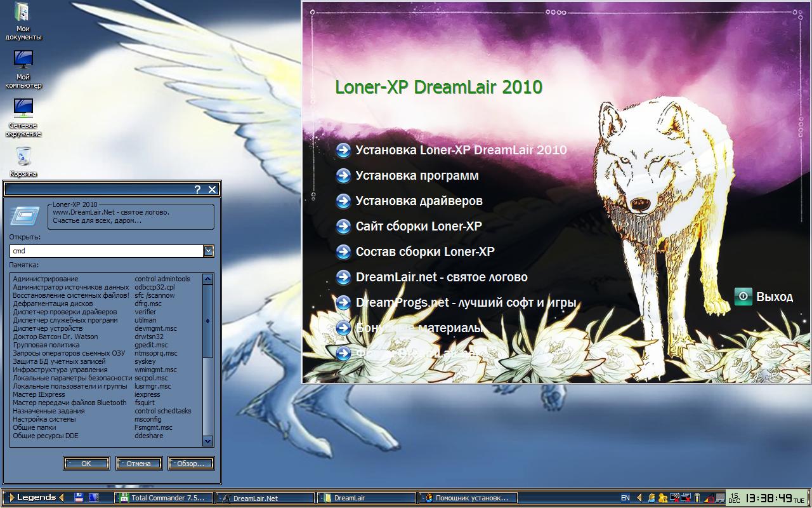
Task: Click the green Выход power icon
Action: pos(742,296)
